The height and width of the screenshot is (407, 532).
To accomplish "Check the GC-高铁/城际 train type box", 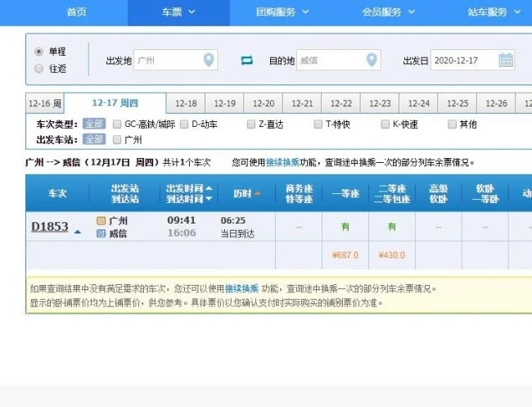I will pos(117,124).
